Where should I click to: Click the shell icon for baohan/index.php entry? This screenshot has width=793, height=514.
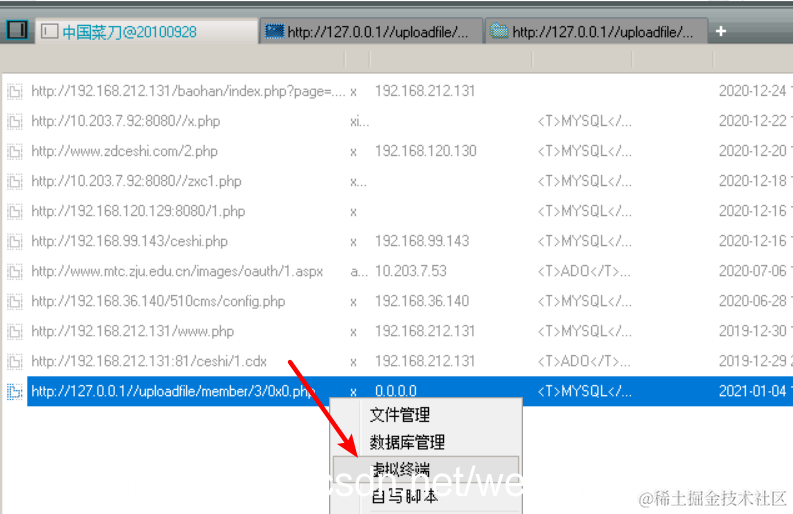(15, 92)
